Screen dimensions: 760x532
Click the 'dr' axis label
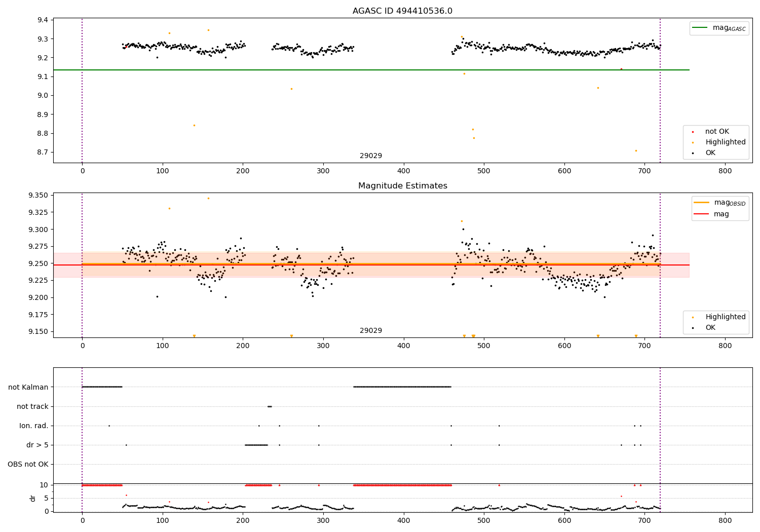click(33, 498)
